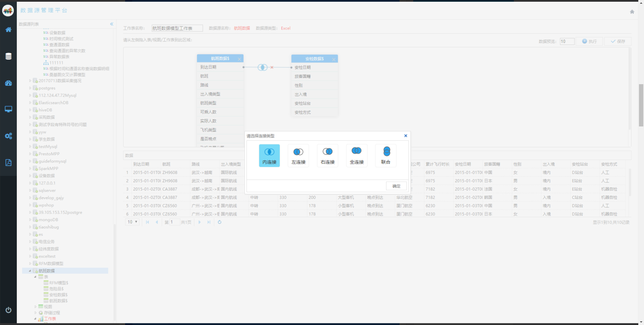This screenshot has height=325, width=644.
Task: Expand the ElasticsearchDB data source node
Action: click(30, 103)
